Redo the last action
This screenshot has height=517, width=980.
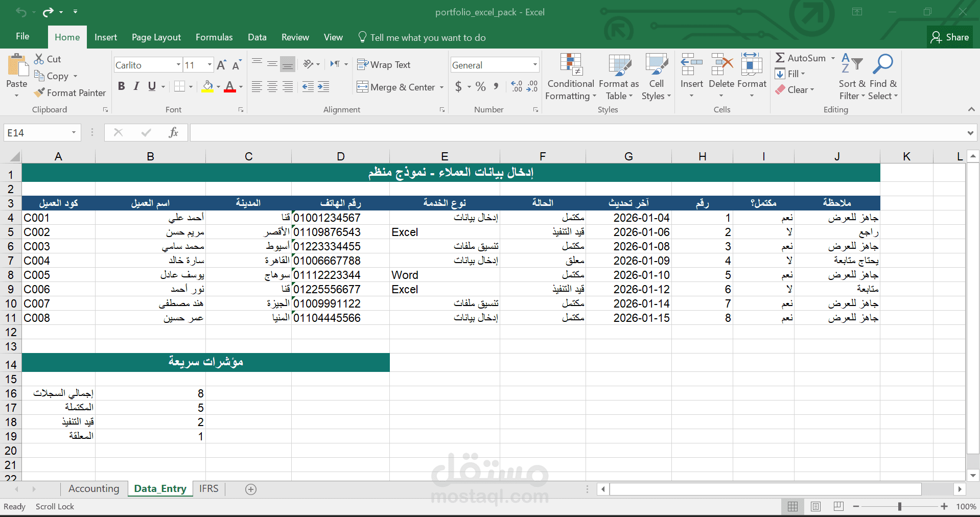click(48, 12)
